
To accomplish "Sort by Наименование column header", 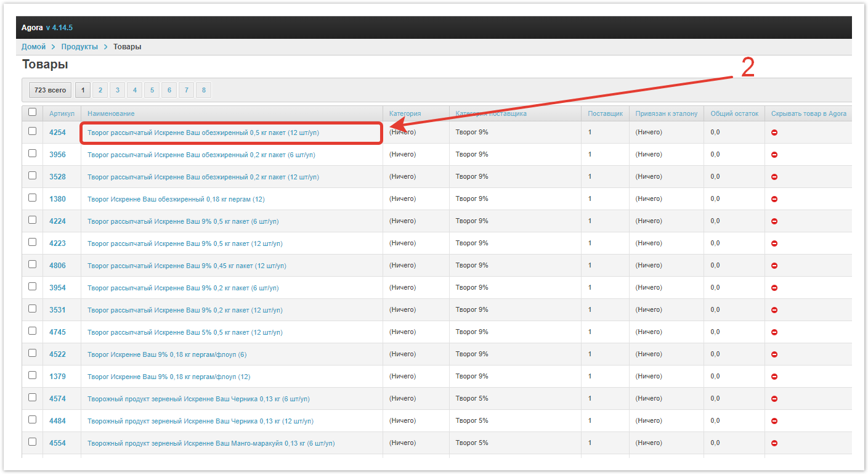I will pyautogui.click(x=111, y=113).
